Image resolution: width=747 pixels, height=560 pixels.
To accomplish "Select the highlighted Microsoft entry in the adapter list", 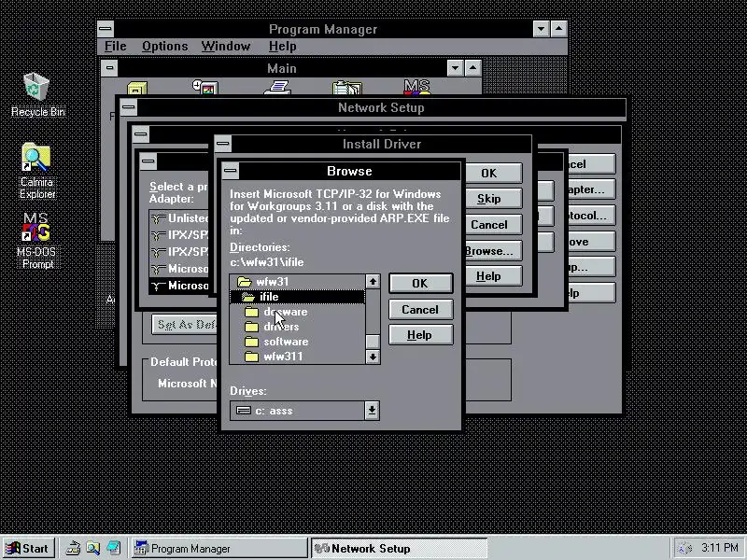I will click(179, 286).
